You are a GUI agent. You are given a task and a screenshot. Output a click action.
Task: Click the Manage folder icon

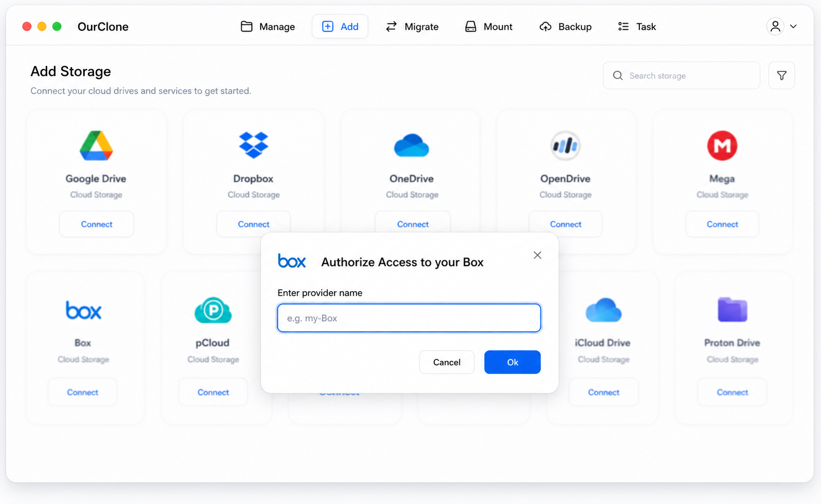[247, 27]
